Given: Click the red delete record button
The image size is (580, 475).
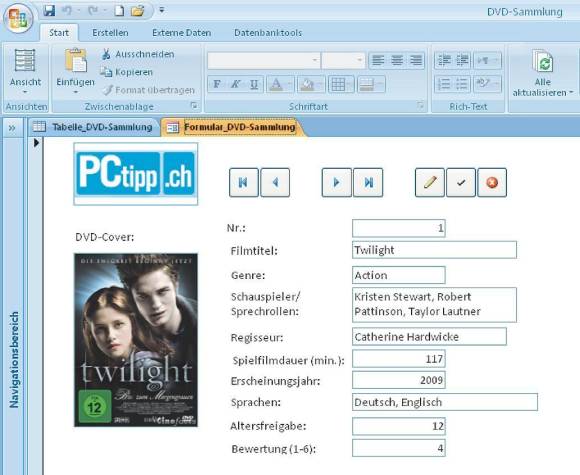Looking at the screenshot, I should coord(492,182).
